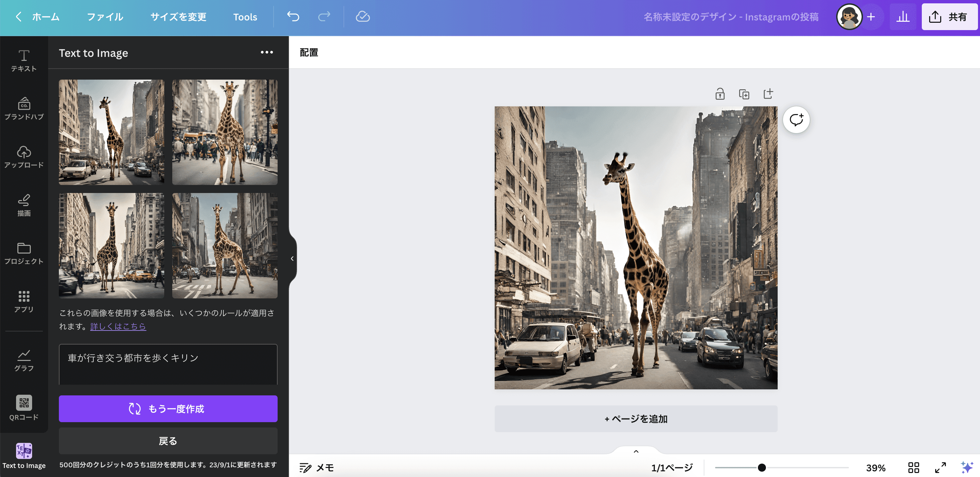Viewport: 980px width, 477px height.
Task: Click the cloud save status icon
Action: coord(362,17)
